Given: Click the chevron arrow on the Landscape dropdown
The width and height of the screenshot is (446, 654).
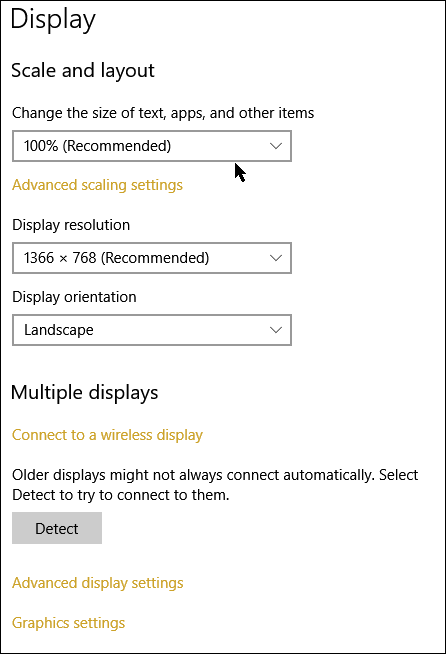Looking at the screenshot, I should click(276, 330).
